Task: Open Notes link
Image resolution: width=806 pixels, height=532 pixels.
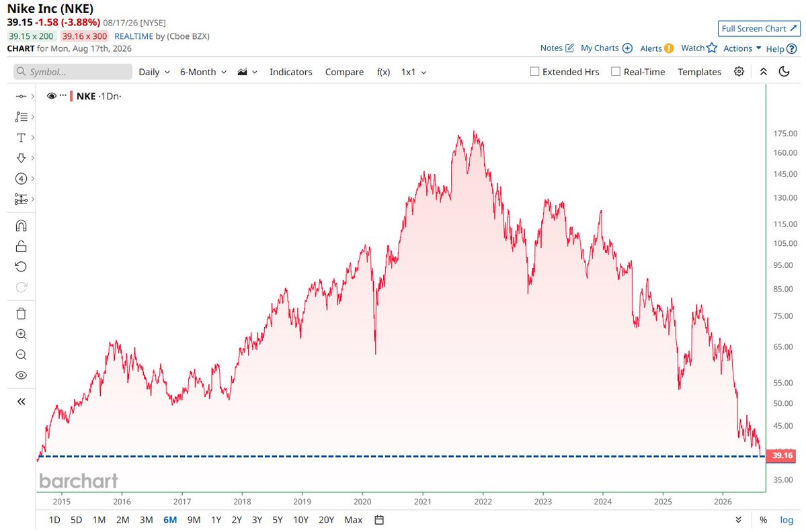Action: click(x=557, y=48)
